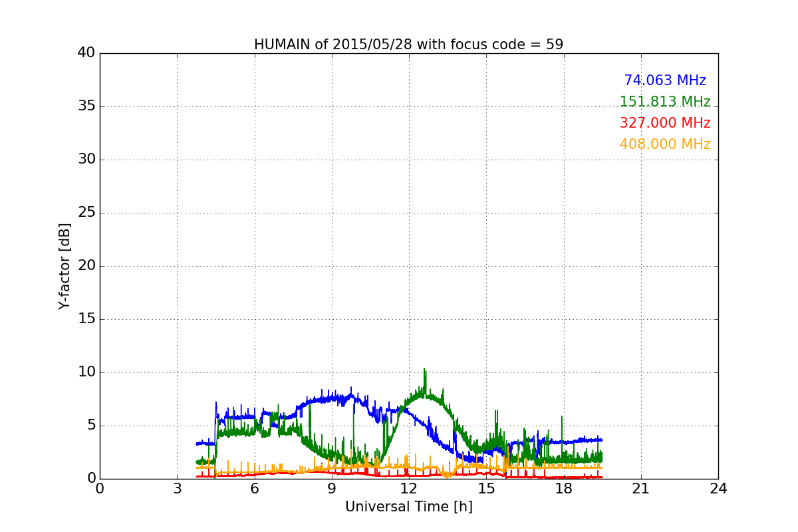This screenshot has height=532, width=798.
Task: Click the y-axis tick label 30
Action: 86,160
